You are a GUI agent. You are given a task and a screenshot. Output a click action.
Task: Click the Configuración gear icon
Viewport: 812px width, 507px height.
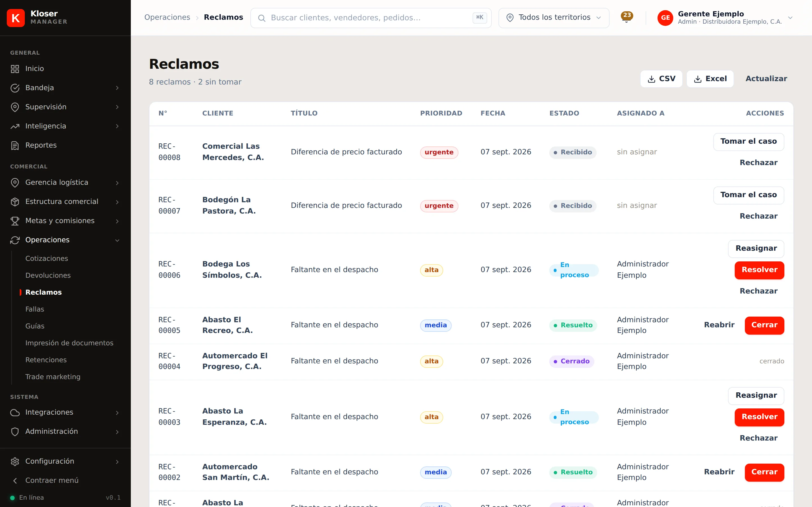point(15,461)
